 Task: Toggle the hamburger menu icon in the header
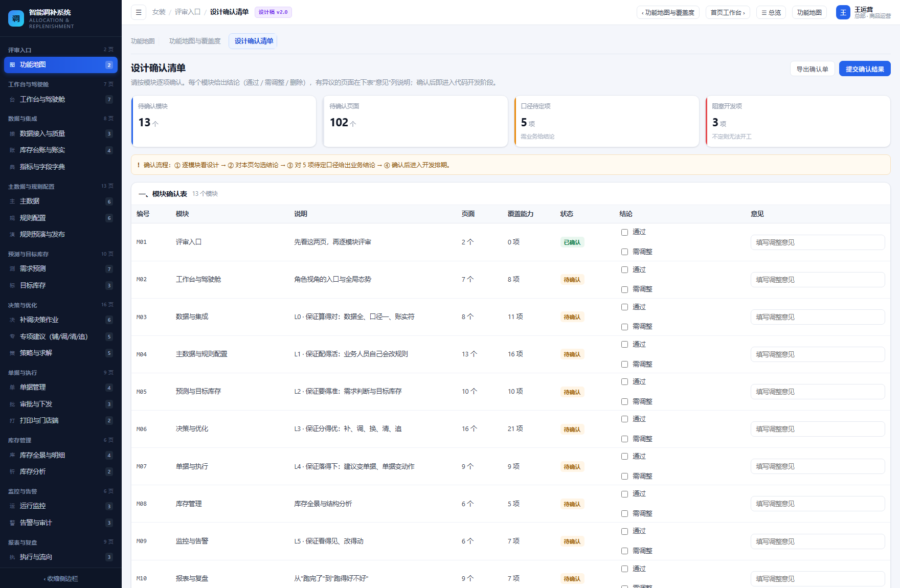pyautogui.click(x=139, y=12)
